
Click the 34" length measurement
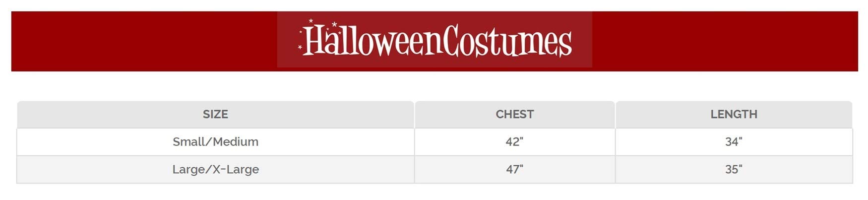(x=734, y=142)
